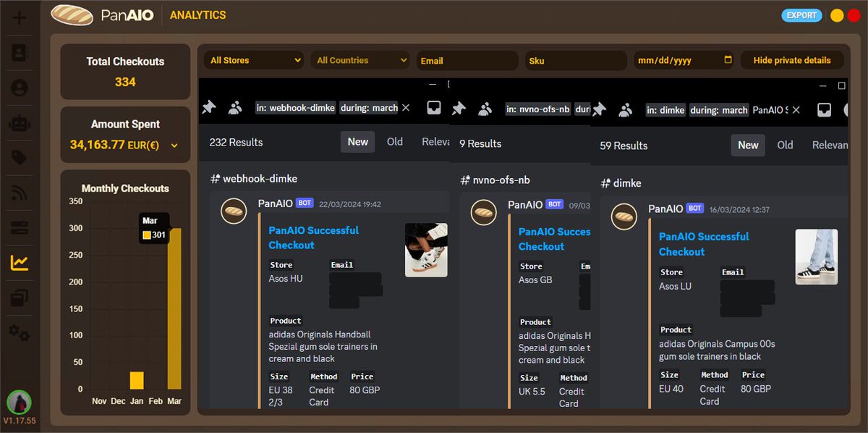Select Old tab in 59 Results panel
The width and height of the screenshot is (868, 433).
point(785,145)
